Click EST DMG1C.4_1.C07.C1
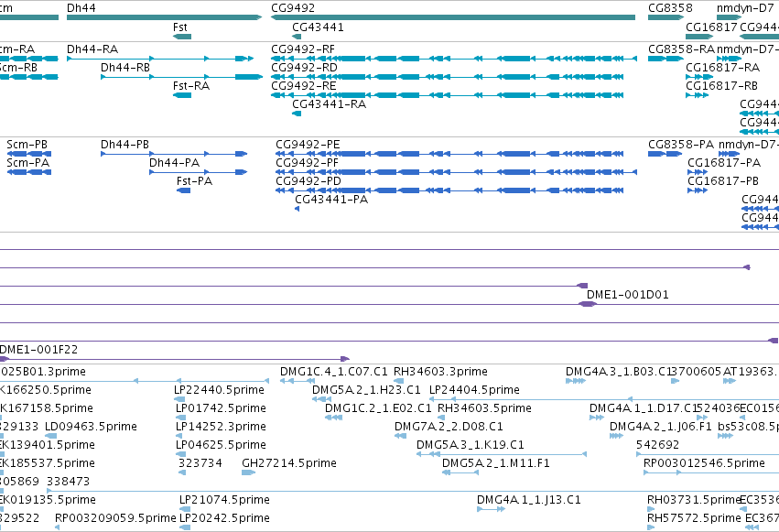 coord(298,381)
